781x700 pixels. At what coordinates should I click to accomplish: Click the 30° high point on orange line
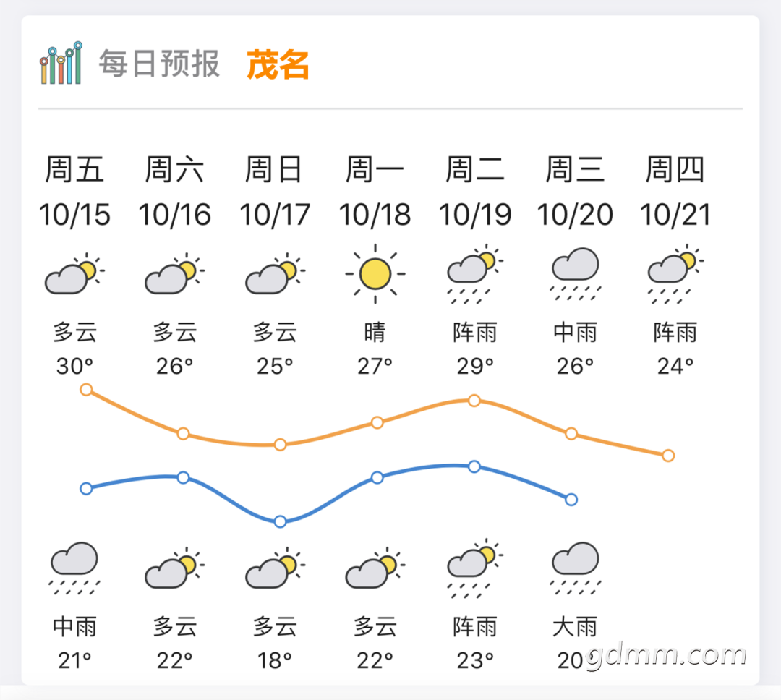tap(86, 390)
